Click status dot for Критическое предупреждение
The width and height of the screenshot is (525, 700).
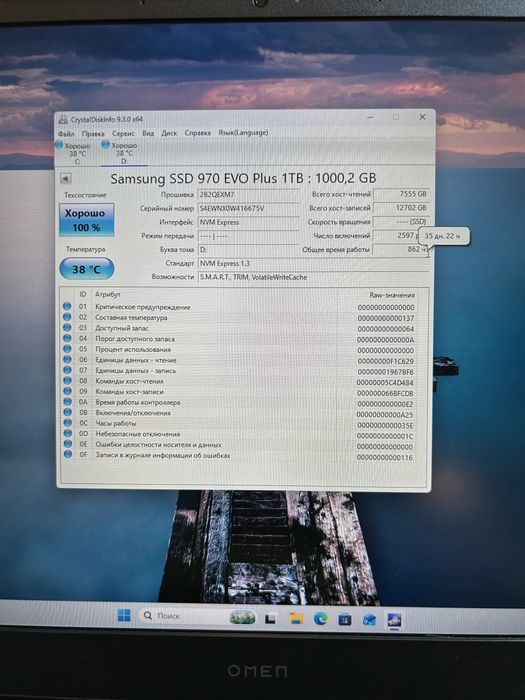(67, 306)
